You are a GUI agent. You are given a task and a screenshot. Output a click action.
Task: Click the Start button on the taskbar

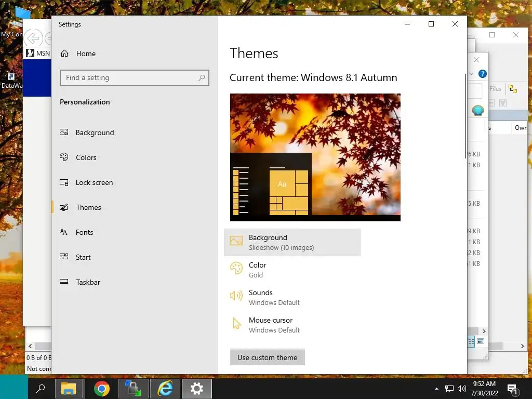(14, 387)
